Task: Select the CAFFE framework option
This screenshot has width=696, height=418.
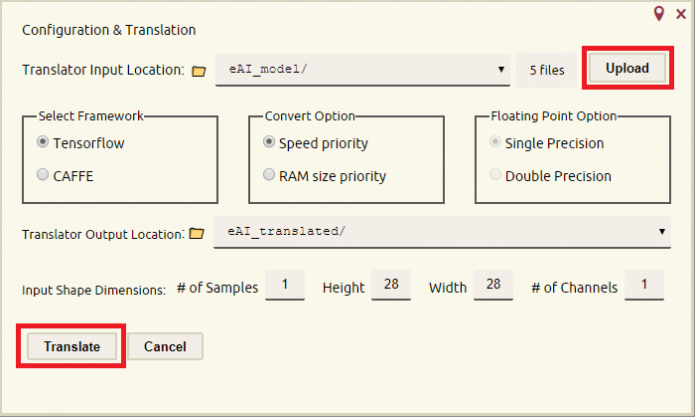Action: 43,175
